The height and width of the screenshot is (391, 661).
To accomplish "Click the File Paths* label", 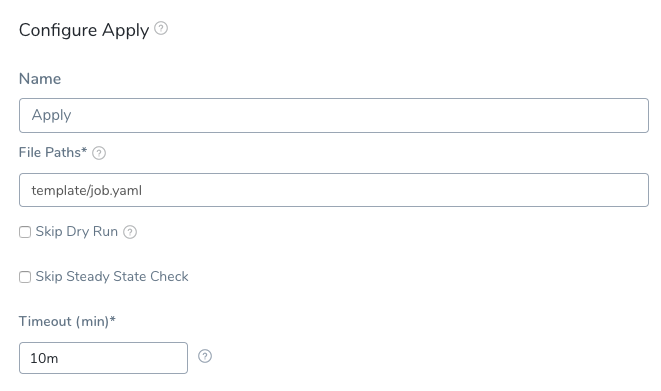I will click(53, 152).
